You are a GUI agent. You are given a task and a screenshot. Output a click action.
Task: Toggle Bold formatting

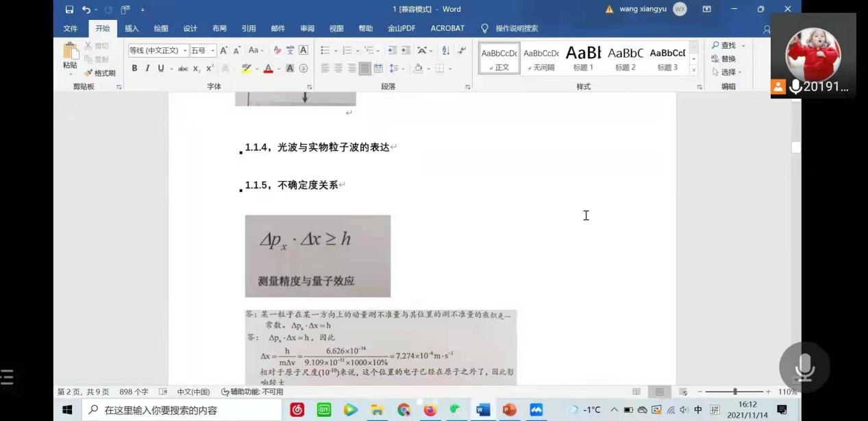[134, 69]
